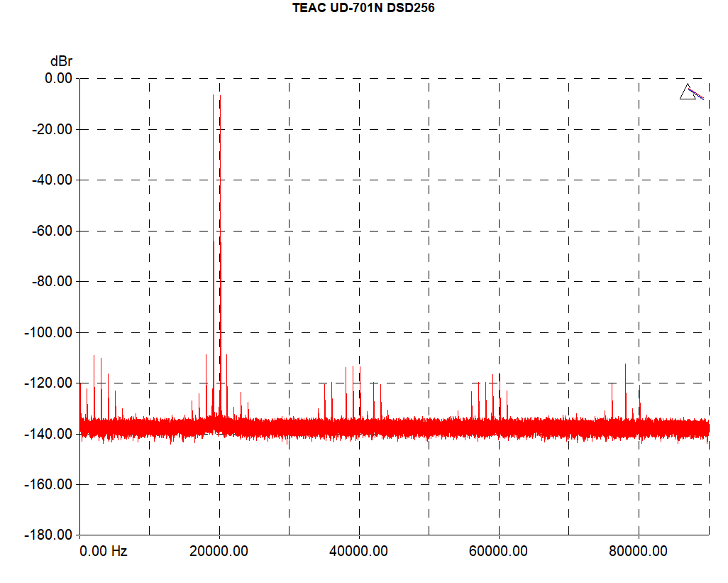Click the -80.00 y-axis label
This screenshot has height=583, width=728.
pos(52,281)
